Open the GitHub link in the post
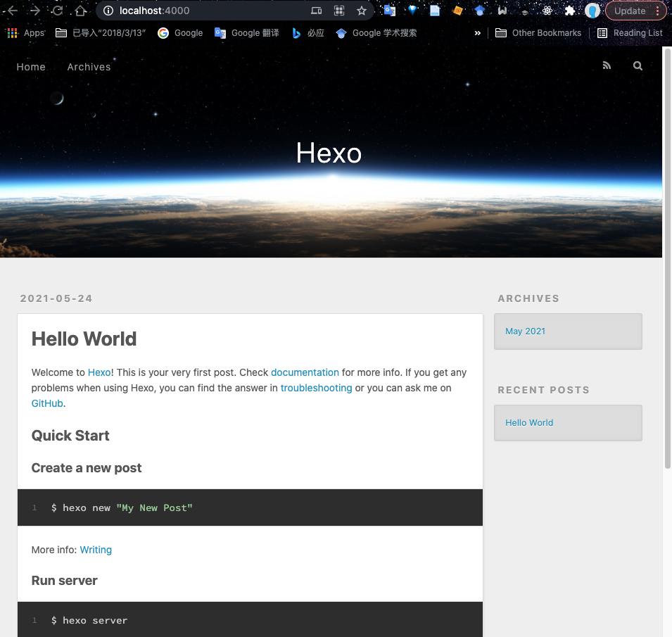The image size is (672, 637). coord(47,403)
